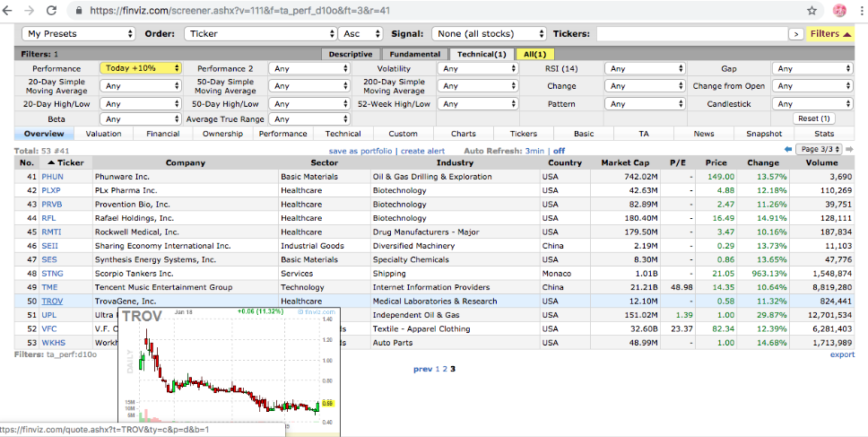Bookmark page with star icon
This screenshot has width=868, height=437.
pyautogui.click(x=812, y=11)
